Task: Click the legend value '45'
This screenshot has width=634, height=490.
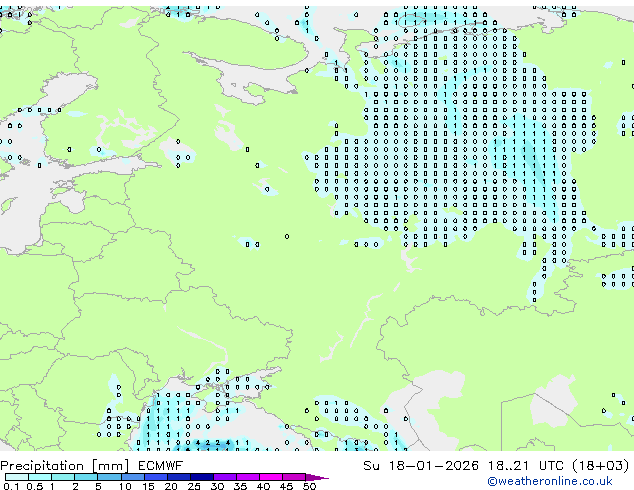Action: 287,486
